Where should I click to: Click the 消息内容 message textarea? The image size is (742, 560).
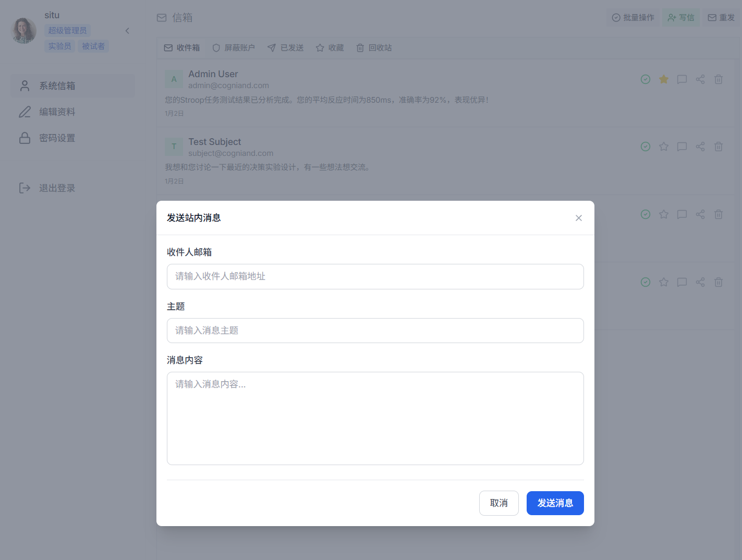pos(375,418)
